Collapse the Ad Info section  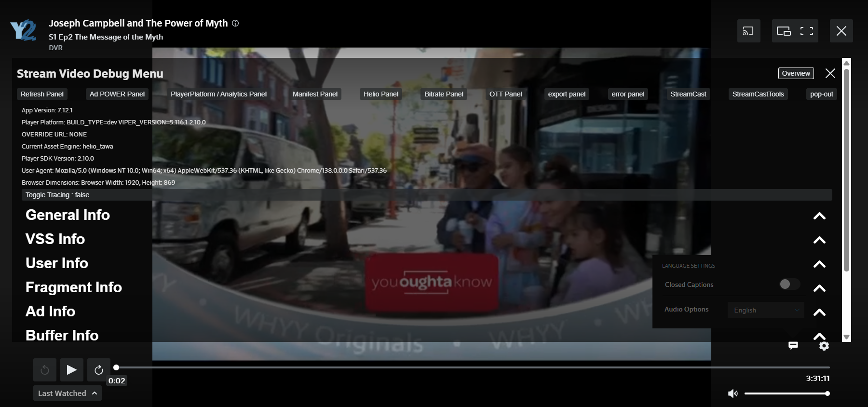pyautogui.click(x=819, y=312)
